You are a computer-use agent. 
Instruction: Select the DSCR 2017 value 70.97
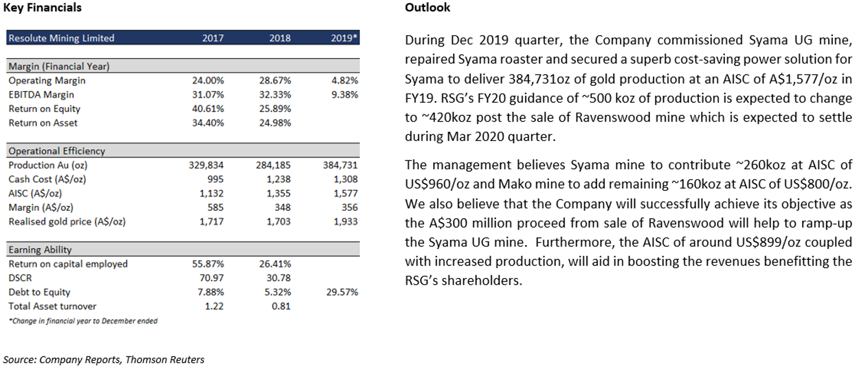coord(213,278)
